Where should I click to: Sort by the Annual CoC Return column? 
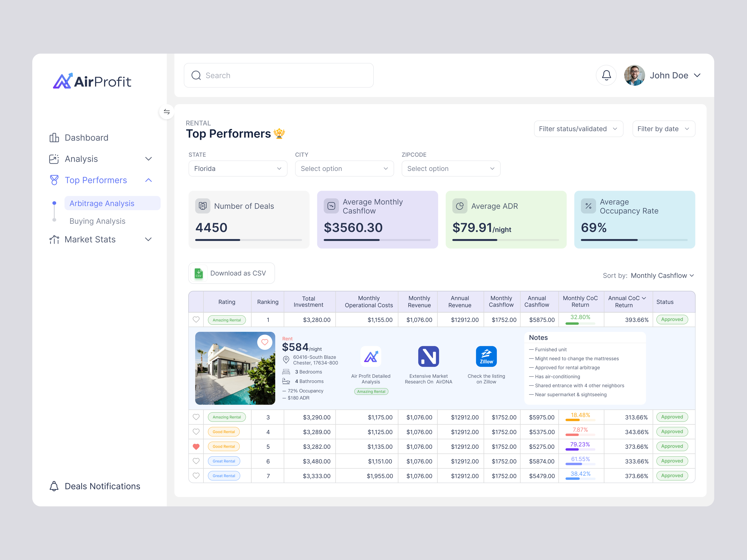627,302
